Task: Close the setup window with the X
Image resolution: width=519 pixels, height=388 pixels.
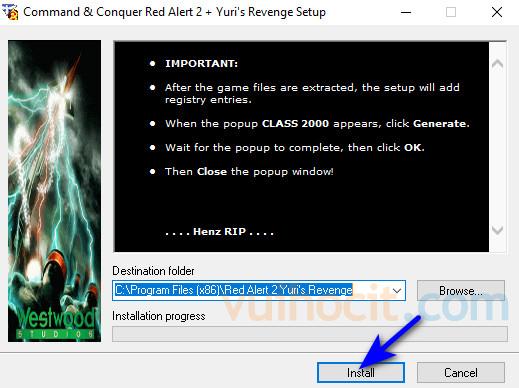Action: click(497, 12)
